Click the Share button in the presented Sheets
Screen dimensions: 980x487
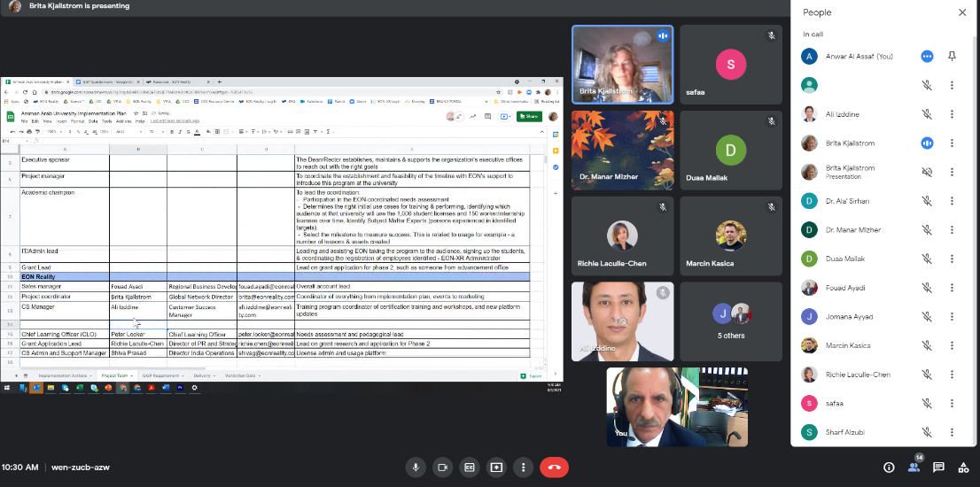(x=529, y=116)
